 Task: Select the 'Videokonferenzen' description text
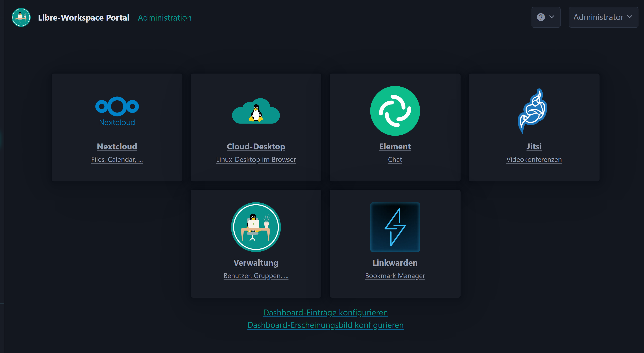534,160
